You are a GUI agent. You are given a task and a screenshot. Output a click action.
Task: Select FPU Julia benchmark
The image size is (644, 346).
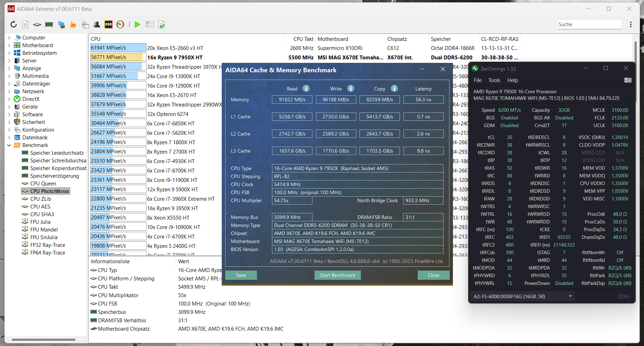point(40,222)
